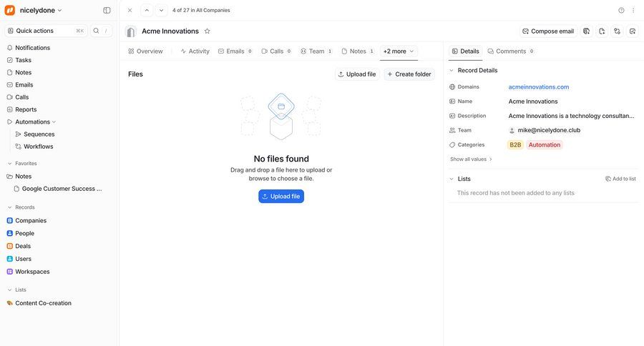Click the Automation category tag

545,145
